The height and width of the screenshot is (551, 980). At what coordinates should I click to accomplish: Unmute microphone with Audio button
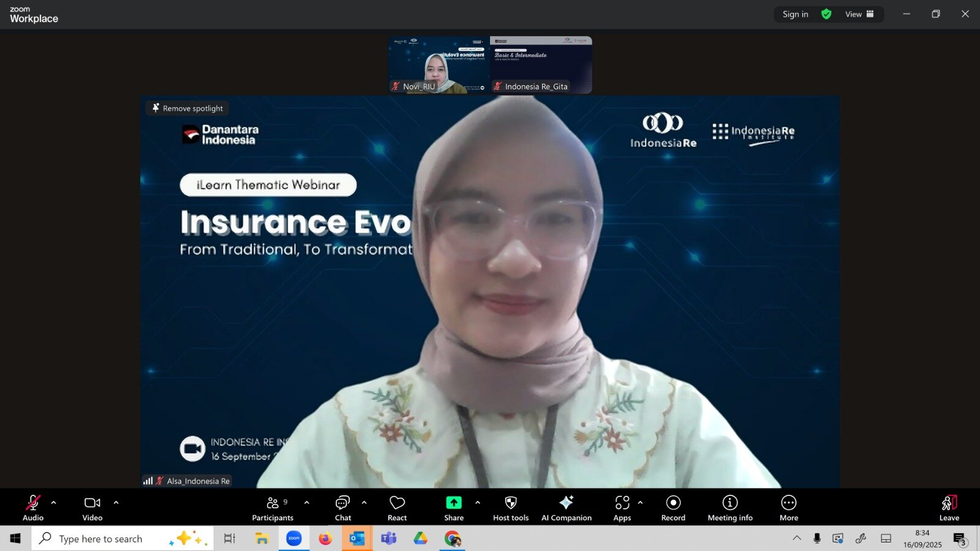[x=33, y=508]
